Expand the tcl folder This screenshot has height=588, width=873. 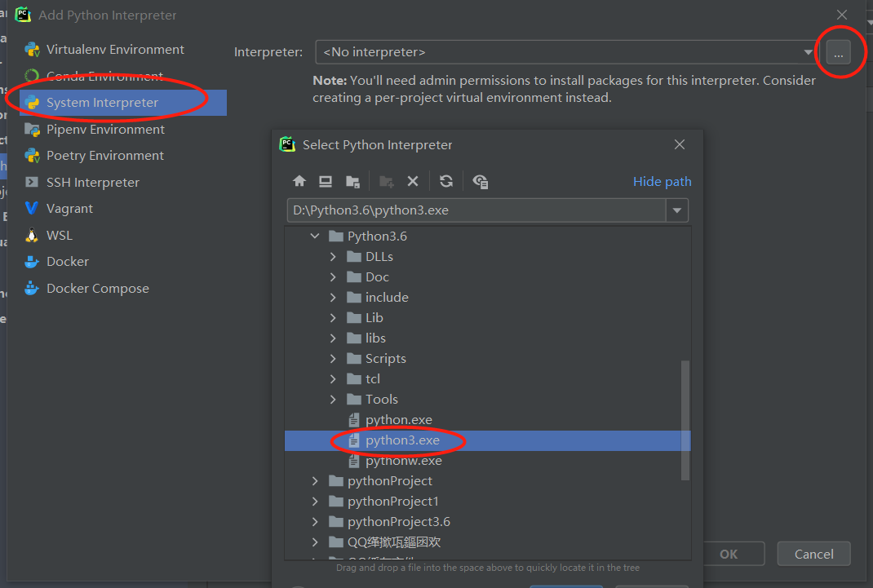click(333, 379)
